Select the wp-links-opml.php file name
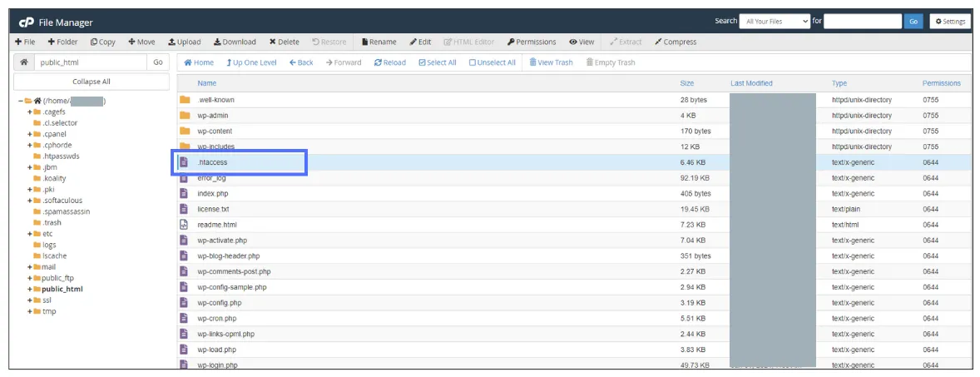The height and width of the screenshot is (377, 980). (226, 335)
